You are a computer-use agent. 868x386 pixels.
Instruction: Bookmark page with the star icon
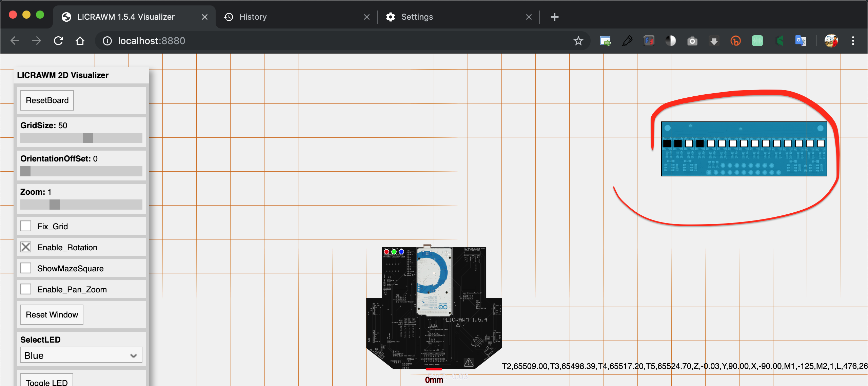[x=578, y=41]
